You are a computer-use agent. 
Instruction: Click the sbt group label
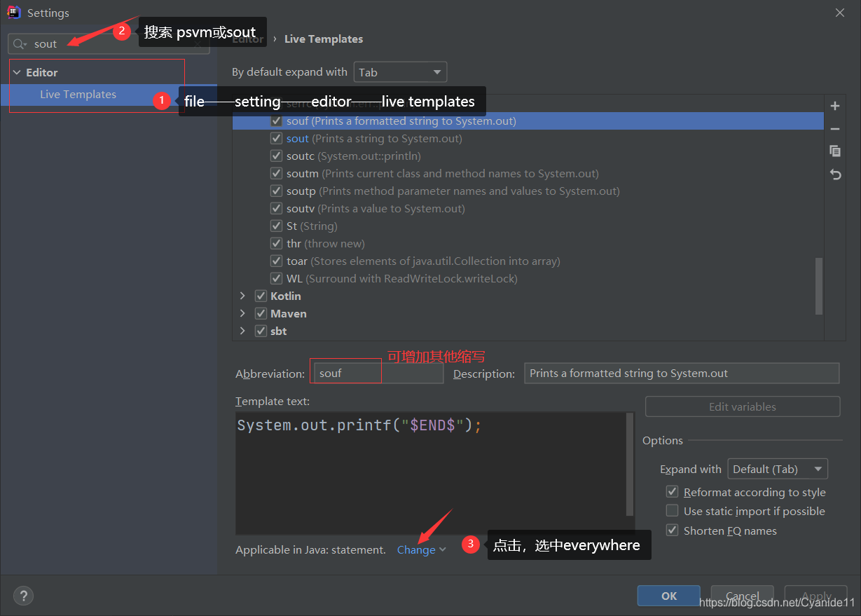[279, 331]
